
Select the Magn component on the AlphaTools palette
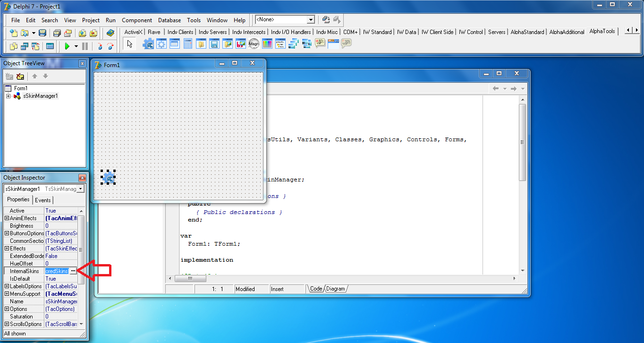point(254,43)
